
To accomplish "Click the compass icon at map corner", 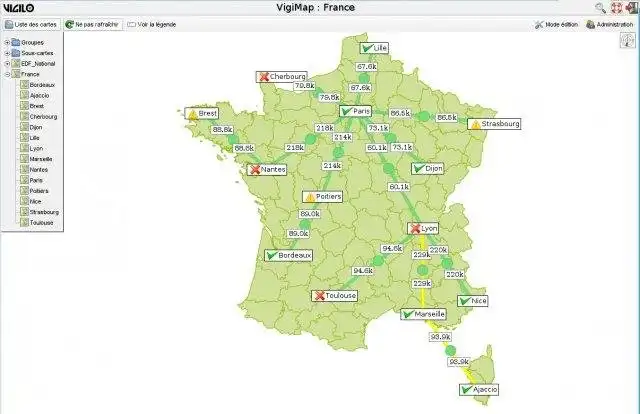I will pyautogui.click(x=628, y=40).
